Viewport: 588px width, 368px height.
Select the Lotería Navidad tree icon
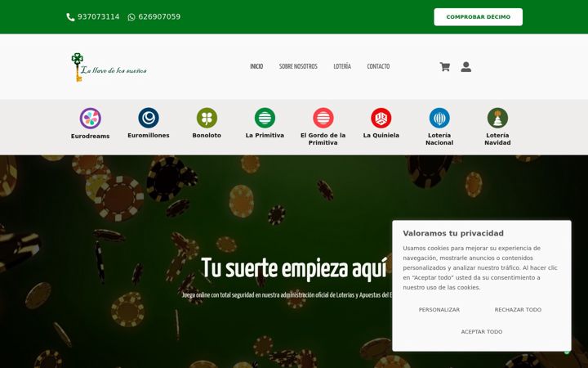[x=497, y=118]
